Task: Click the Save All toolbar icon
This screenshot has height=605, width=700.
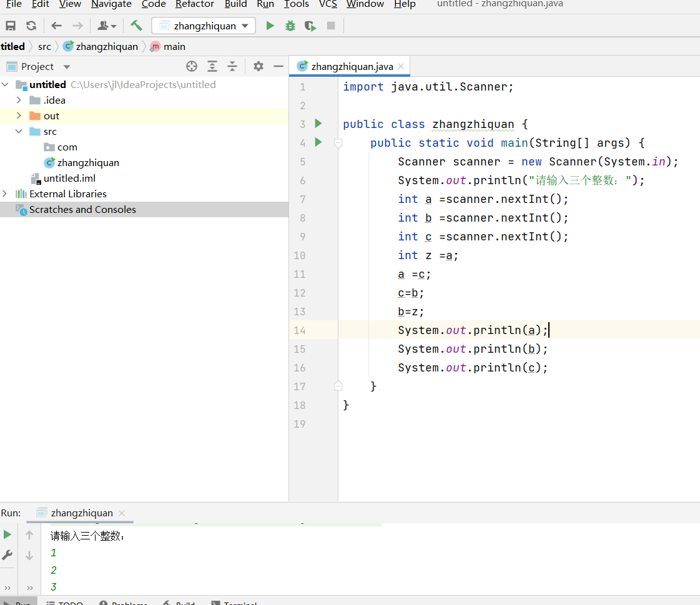Action: pos(11,26)
